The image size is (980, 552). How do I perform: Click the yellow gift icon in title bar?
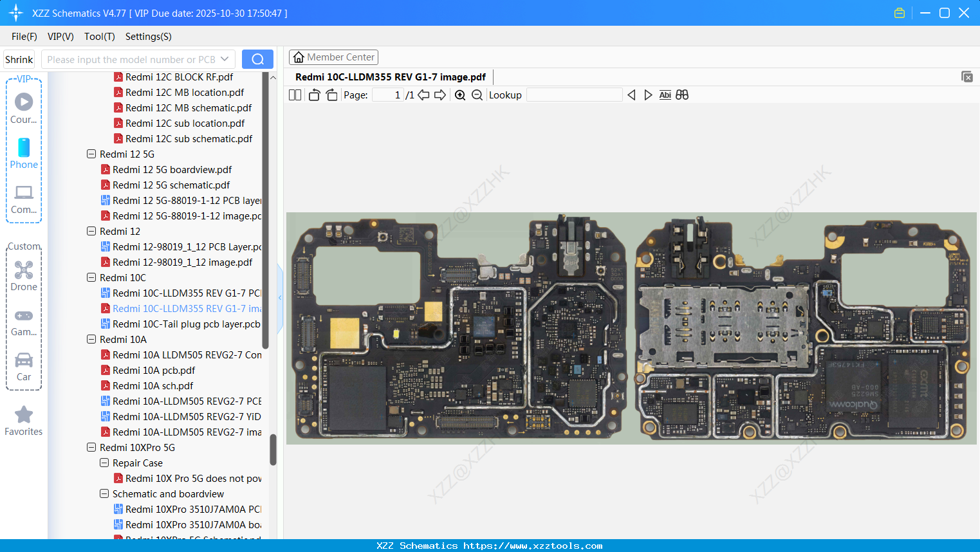click(x=900, y=13)
